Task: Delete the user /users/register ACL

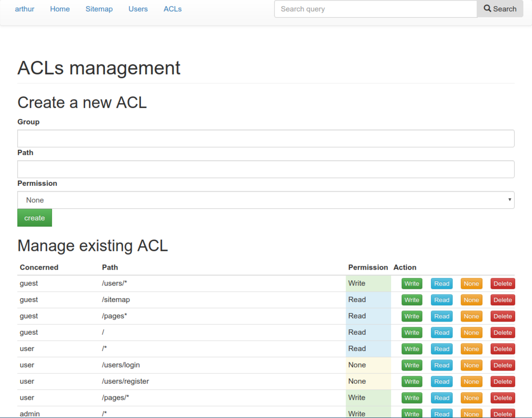Action: click(502, 381)
